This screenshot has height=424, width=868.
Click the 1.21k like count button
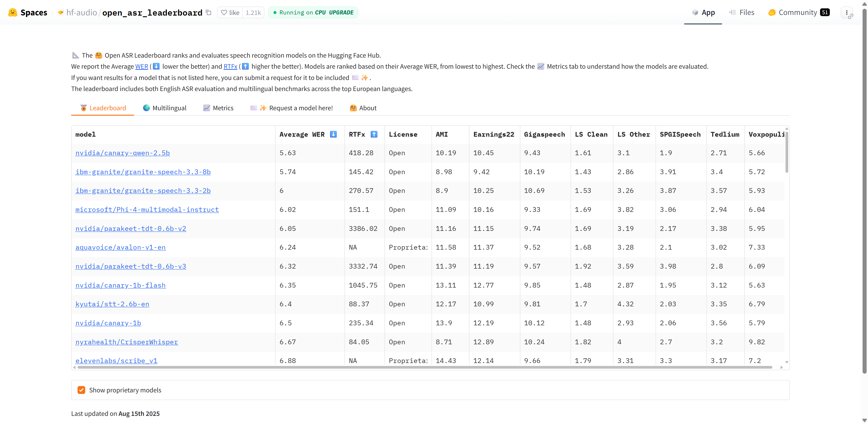pyautogui.click(x=253, y=12)
